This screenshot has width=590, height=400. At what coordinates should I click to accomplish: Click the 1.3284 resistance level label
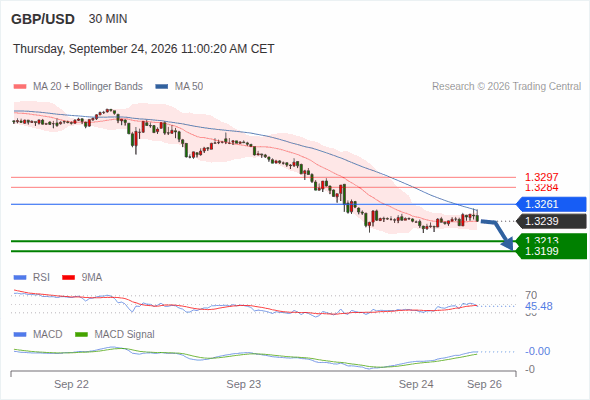[541, 187]
